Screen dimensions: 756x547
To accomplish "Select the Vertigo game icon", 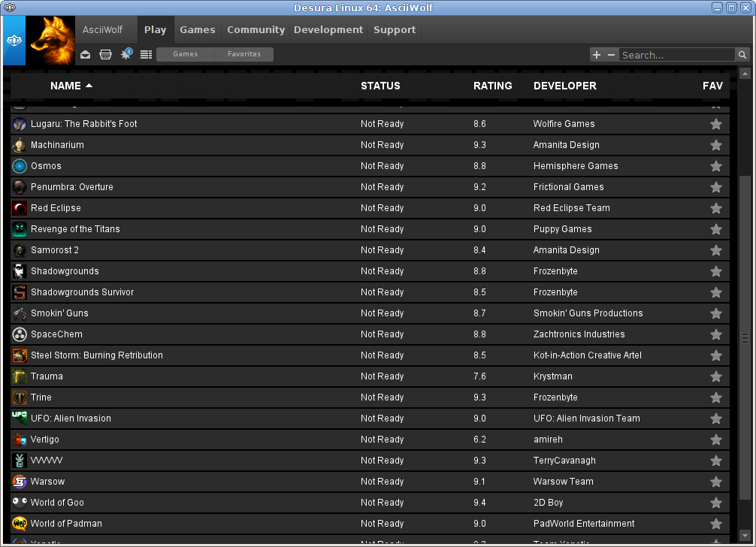I will [20, 440].
